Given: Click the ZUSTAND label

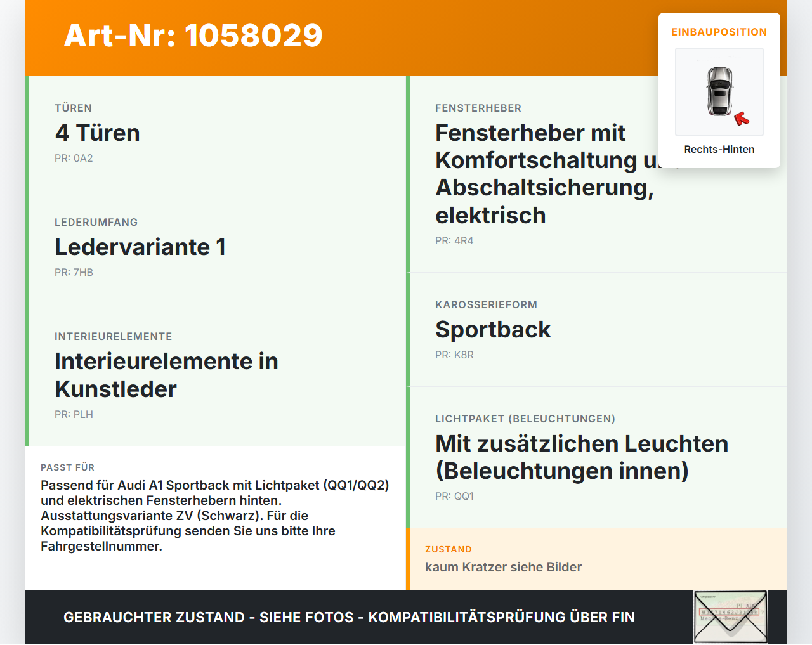Looking at the screenshot, I should coord(449,549).
